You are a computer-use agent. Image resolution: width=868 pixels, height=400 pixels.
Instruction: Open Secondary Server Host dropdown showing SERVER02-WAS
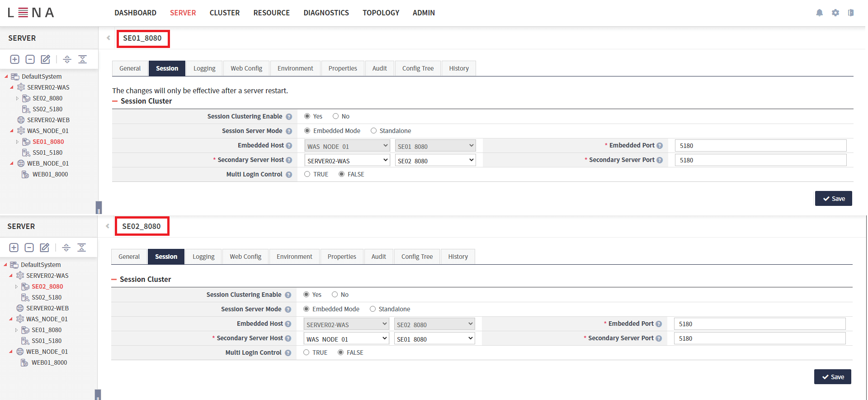coord(347,161)
